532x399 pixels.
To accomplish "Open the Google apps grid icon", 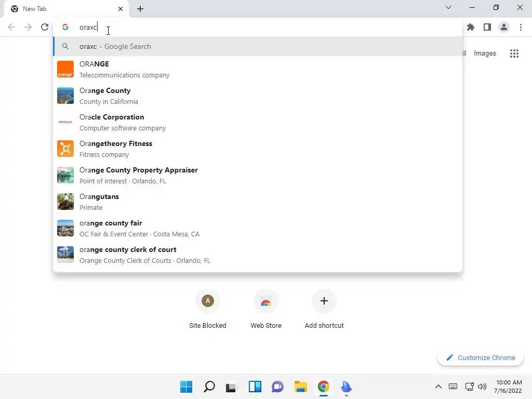I will 514,54.
